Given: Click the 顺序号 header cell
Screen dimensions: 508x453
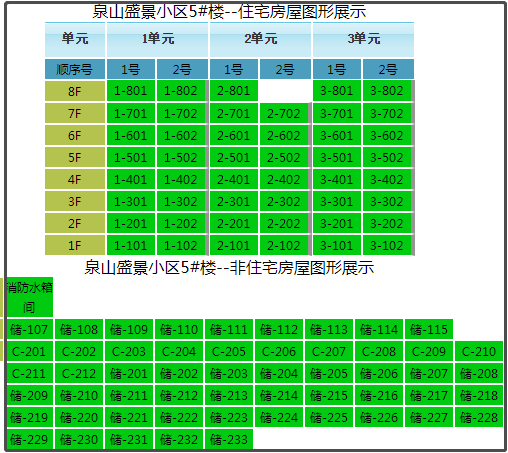Looking at the screenshot, I should click(75, 69).
